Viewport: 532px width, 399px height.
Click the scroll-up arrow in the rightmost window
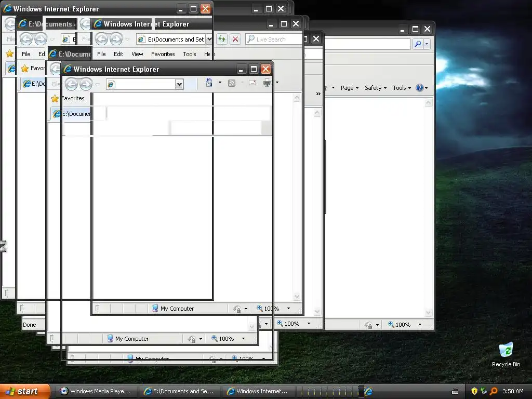click(x=428, y=102)
